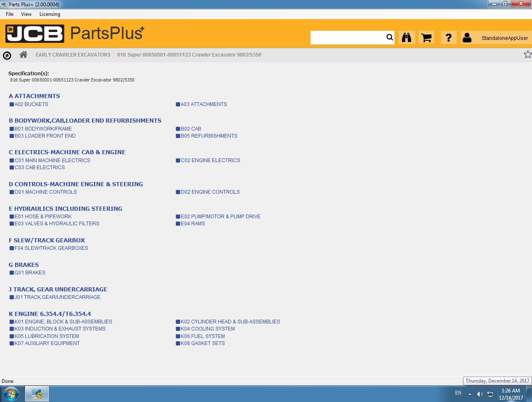Open K07 AUXILIARY EQUIPMENT
The image size is (532, 402).
pyautogui.click(x=47, y=343)
